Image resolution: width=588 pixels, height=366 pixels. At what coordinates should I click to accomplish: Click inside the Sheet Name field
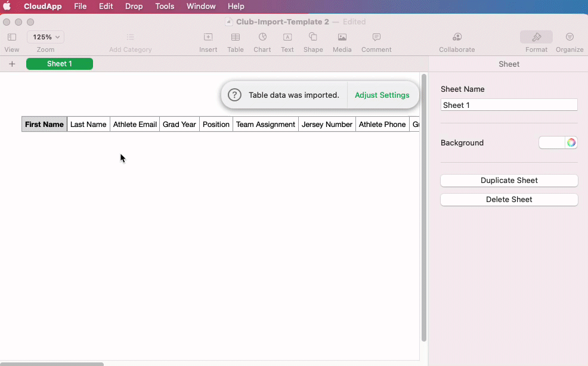(x=509, y=104)
